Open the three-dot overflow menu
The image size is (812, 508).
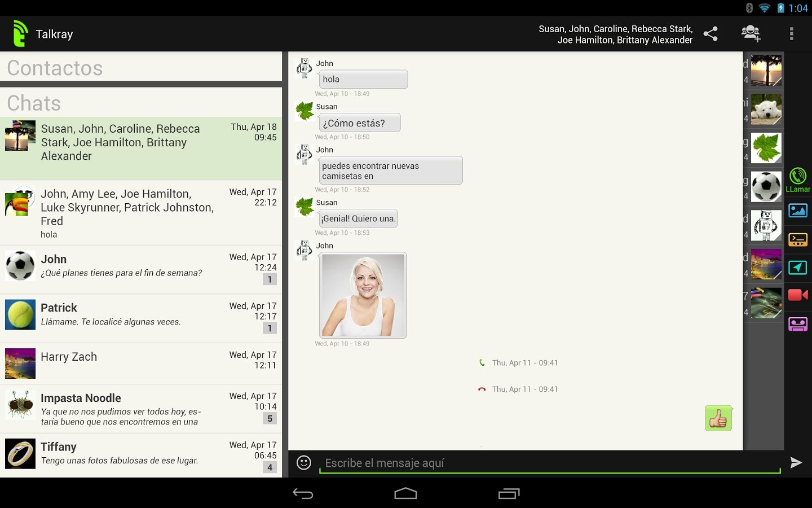click(x=792, y=34)
